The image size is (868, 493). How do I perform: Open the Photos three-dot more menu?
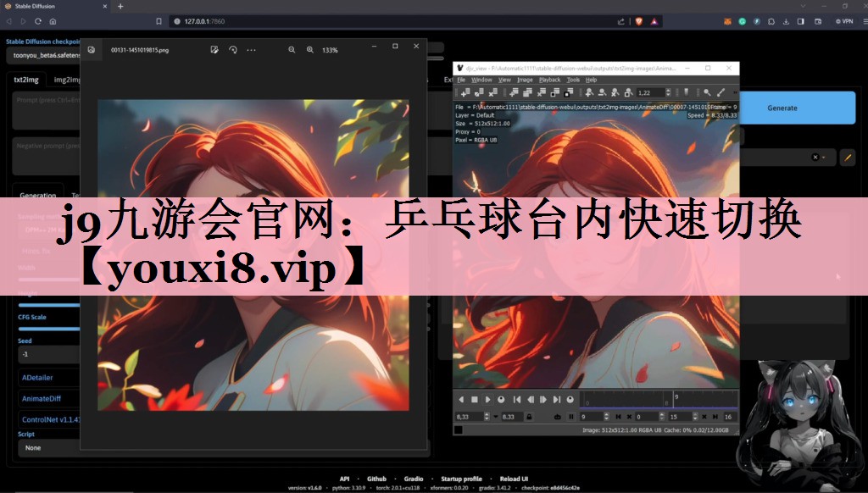tap(251, 50)
